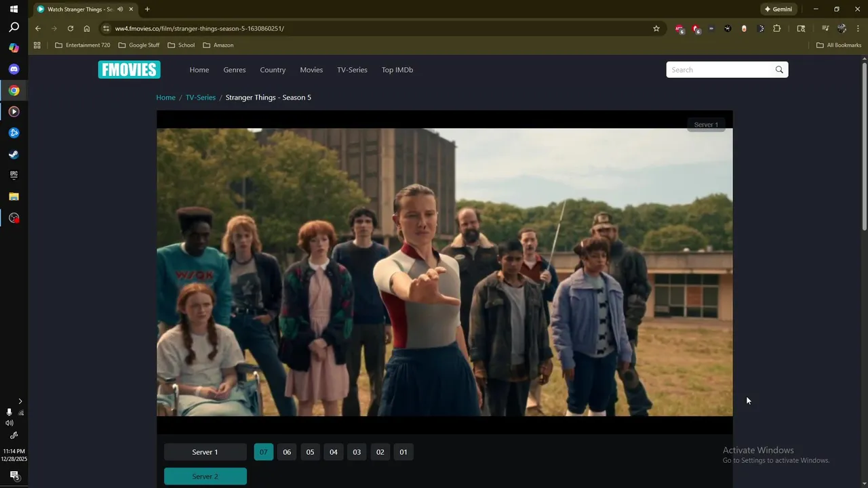Click the Server 1 label on the player
868x488 pixels.
pyautogui.click(x=706, y=125)
